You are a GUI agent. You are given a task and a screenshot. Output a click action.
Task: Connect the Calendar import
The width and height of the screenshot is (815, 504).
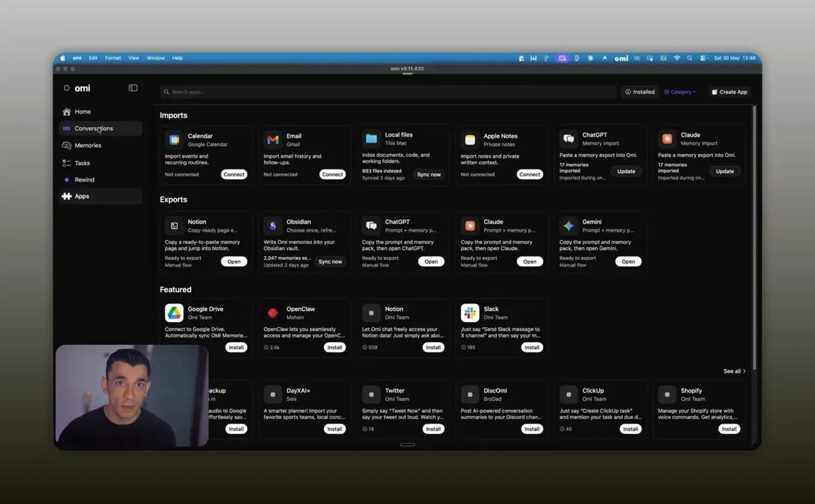(x=234, y=174)
